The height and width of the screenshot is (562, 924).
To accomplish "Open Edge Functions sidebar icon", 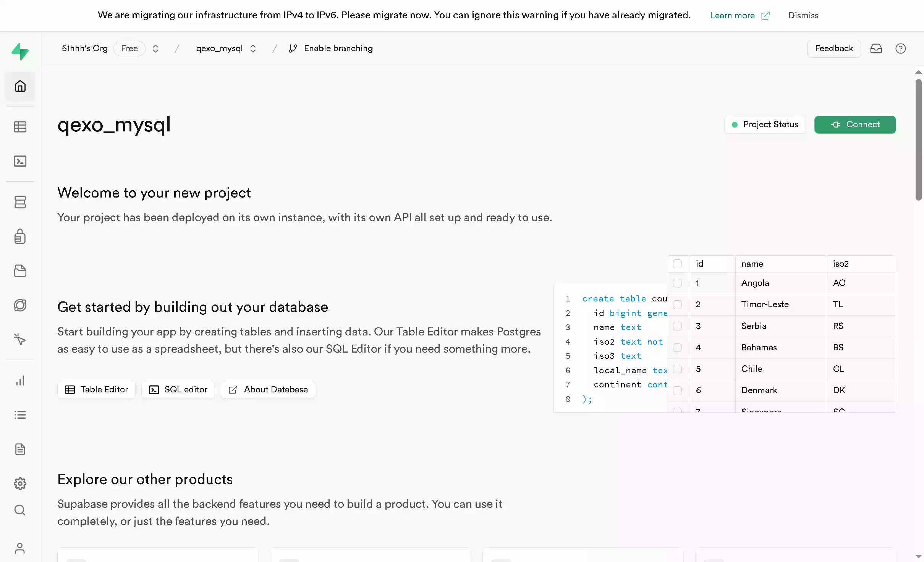I will tap(20, 305).
